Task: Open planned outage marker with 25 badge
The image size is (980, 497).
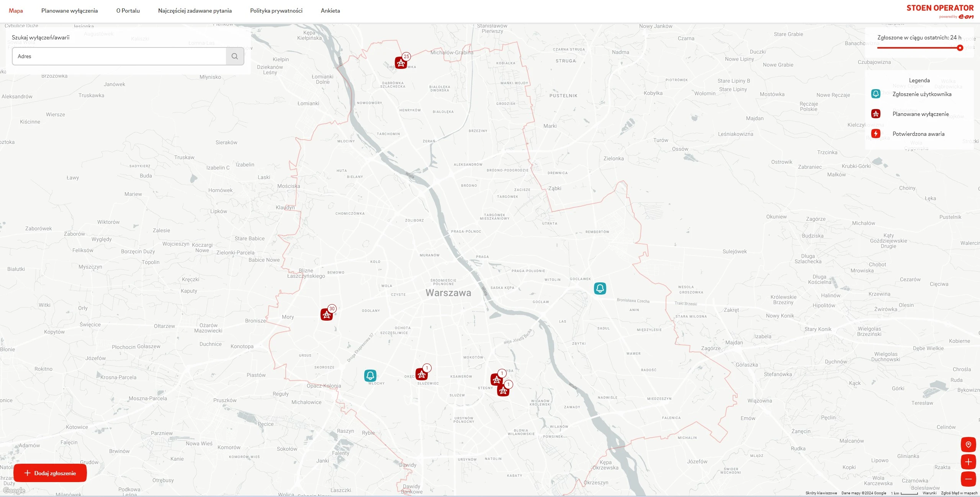Action: pyautogui.click(x=401, y=63)
